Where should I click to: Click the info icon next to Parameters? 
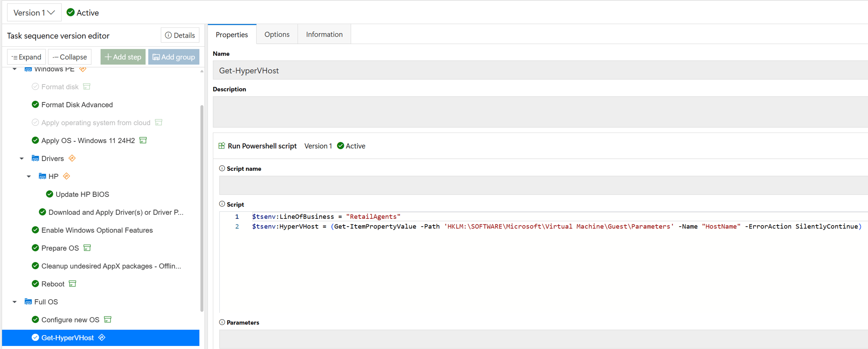tap(222, 322)
